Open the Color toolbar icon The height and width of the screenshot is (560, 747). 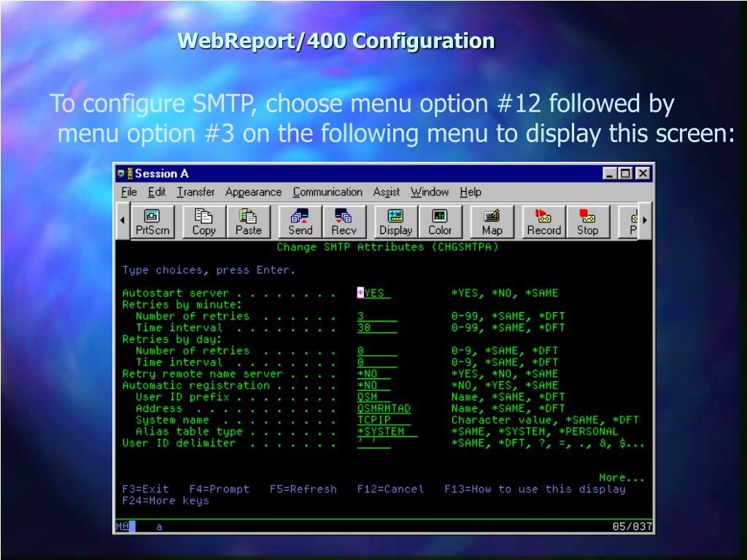(x=440, y=222)
